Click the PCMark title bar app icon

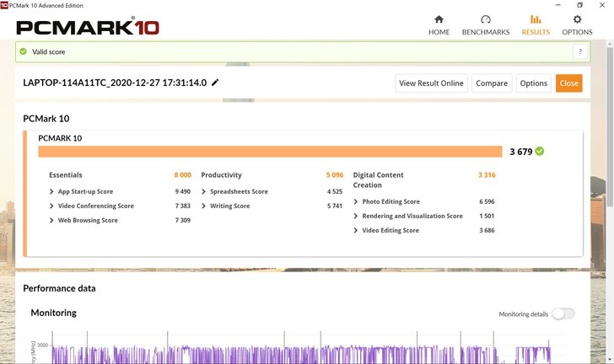[x=4, y=5]
